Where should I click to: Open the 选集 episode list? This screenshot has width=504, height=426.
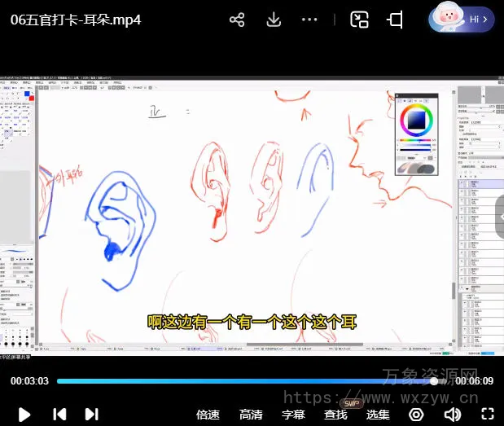point(378,415)
